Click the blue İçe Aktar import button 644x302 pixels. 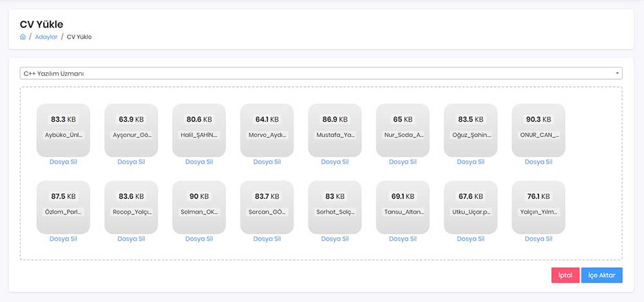[601, 276]
